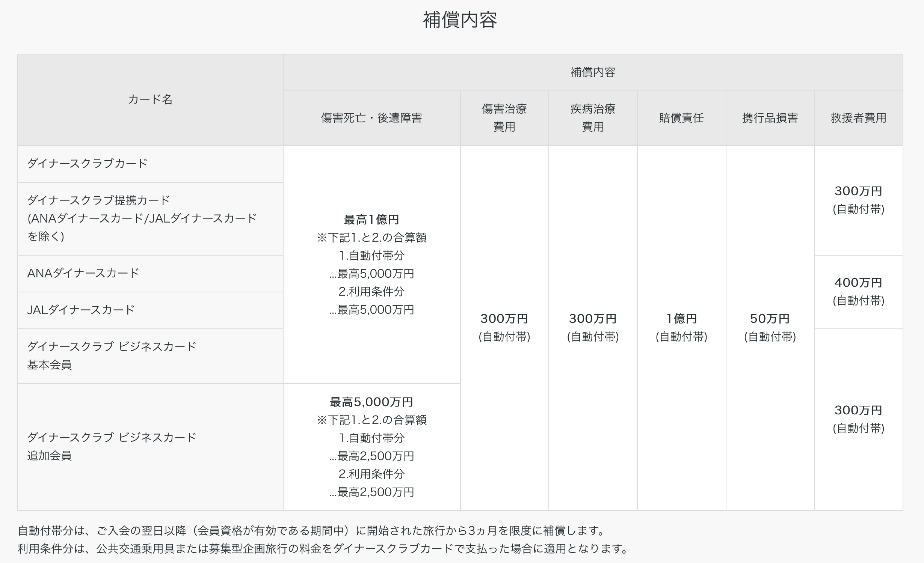Select the ダイナースクラブカード row
This screenshot has width=924, height=563.
87,164
